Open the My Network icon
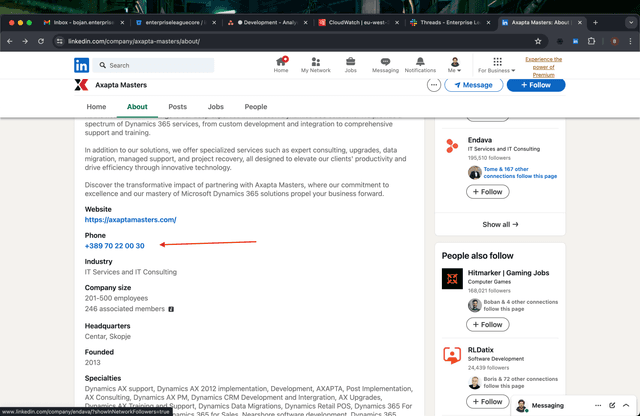 click(x=316, y=65)
